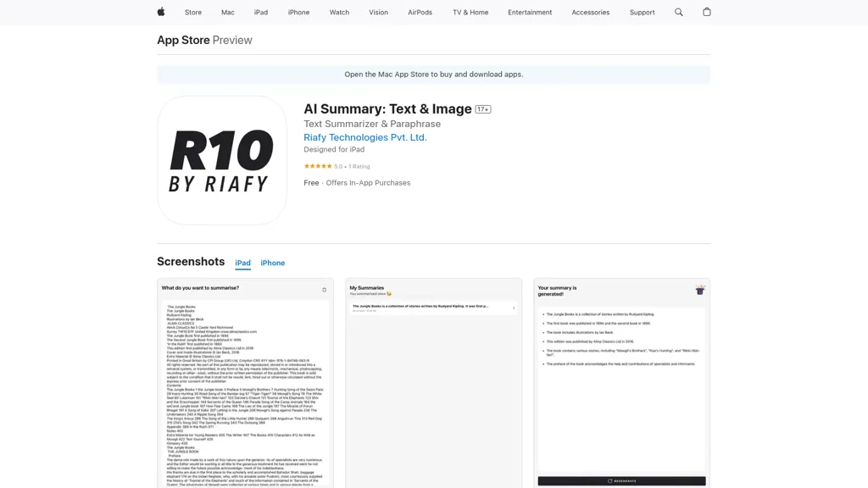Open the Apple menu
This screenshot has height=488, width=868.
click(x=159, y=12)
